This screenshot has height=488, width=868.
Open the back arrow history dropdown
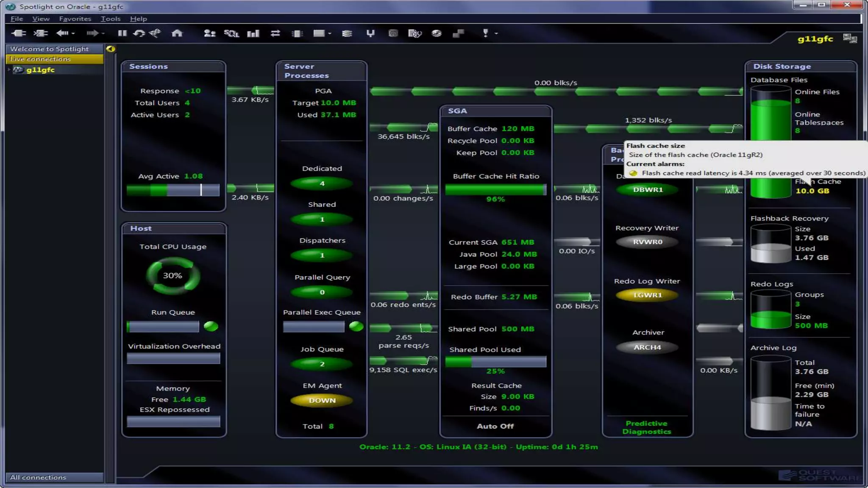[x=73, y=33]
